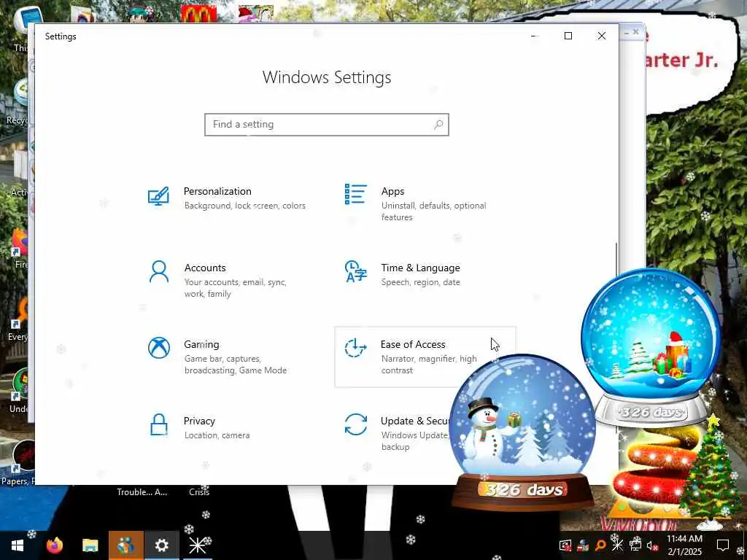Maximize the Settings window
Viewport: 747px width, 560px height.
click(x=568, y=36)
